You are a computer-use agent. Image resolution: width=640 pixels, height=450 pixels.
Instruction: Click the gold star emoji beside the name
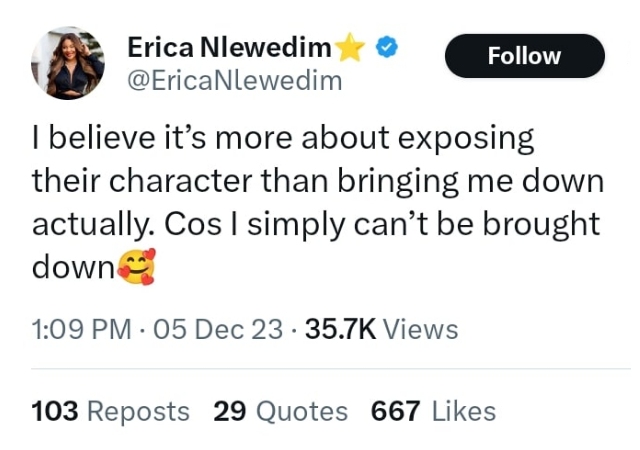350,47
